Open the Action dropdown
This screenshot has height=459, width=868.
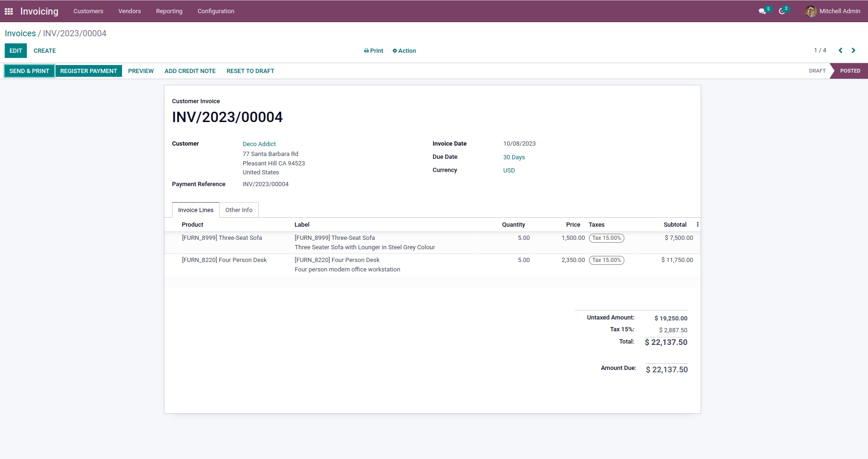[x=404, y=51]
